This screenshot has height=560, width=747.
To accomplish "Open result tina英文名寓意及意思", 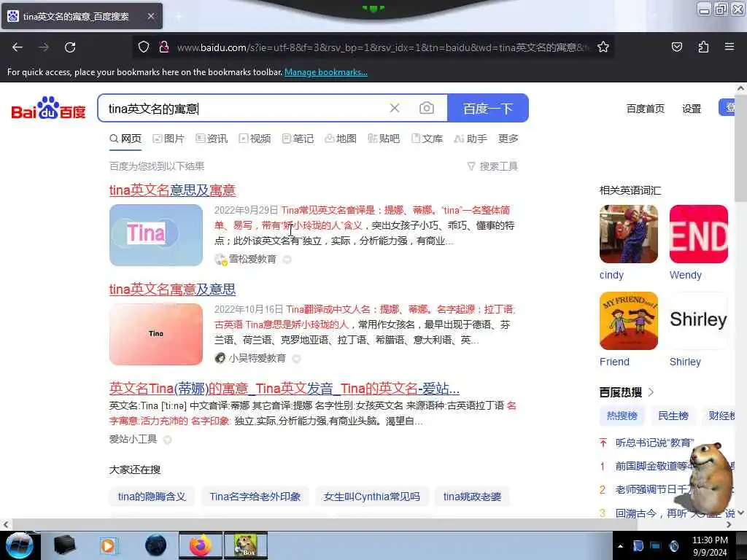I will coord(172,289).
